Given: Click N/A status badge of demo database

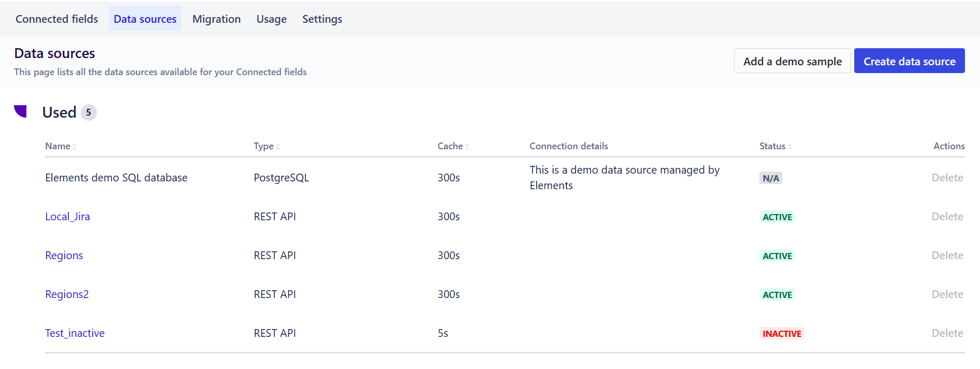Looking at the screenshot, I should pyautogui.click(x=771, y=178).
